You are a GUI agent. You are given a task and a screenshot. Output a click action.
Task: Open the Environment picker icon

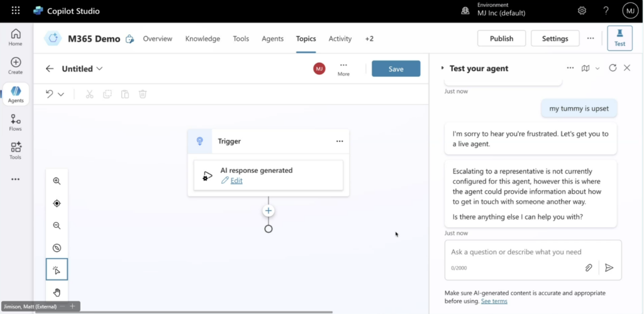tap(465, 11)
